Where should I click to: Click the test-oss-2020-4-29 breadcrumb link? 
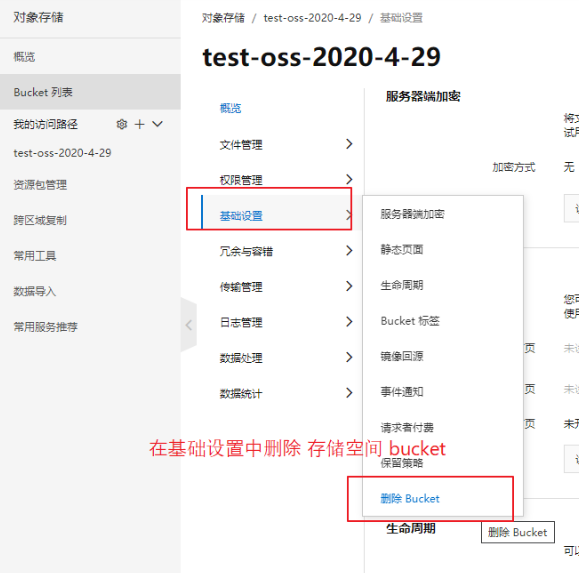(312, 18)
